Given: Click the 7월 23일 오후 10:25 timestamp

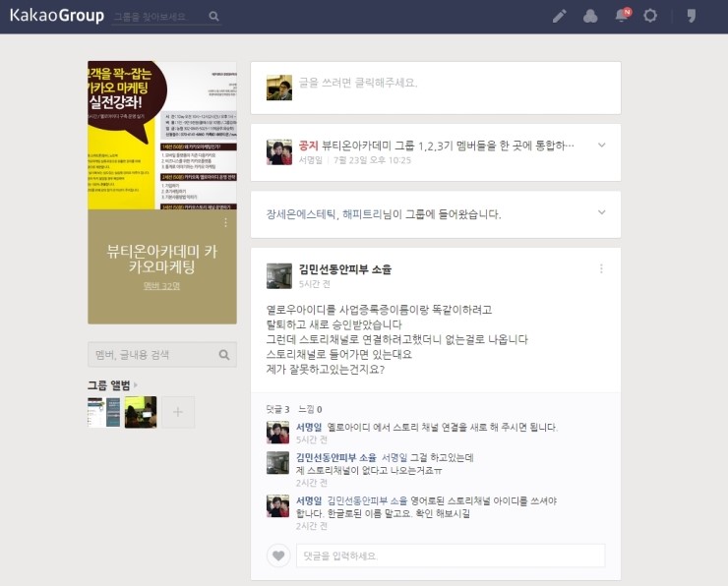Looking at the screenshot, I should pos(372,160).
